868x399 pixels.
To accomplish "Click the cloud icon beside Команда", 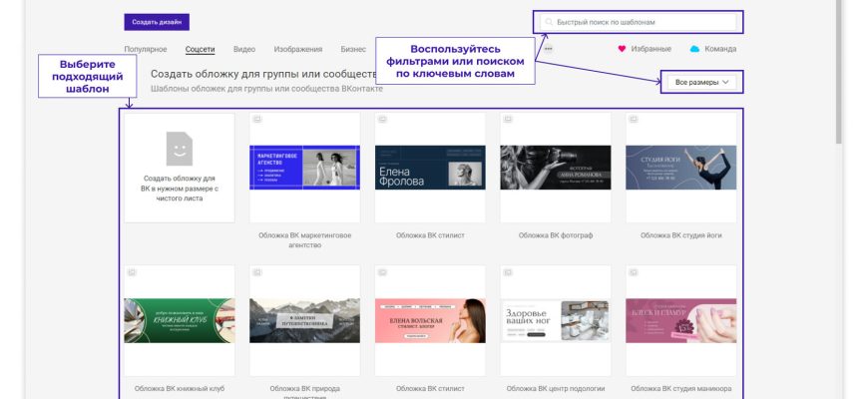I will tap(694, 48).
